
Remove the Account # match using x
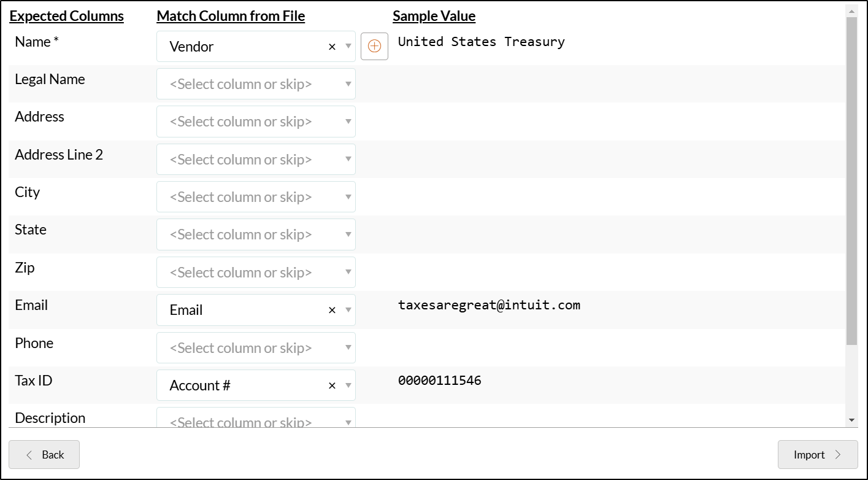pos(332,386)
